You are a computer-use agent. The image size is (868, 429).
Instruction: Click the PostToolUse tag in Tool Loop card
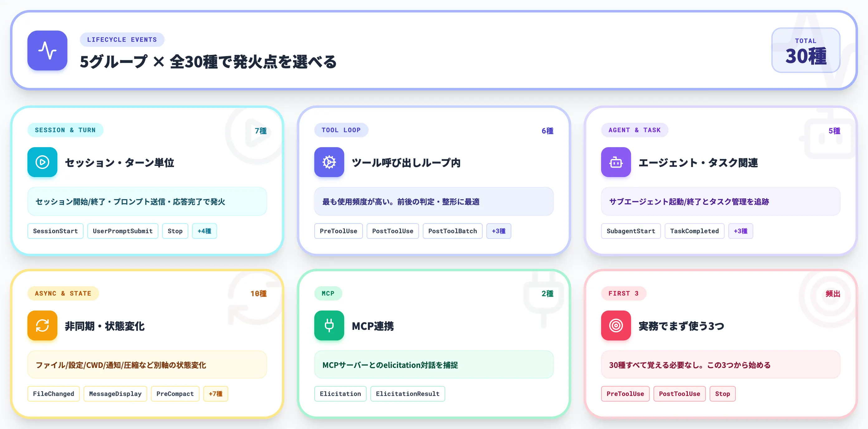click(393, 231)
